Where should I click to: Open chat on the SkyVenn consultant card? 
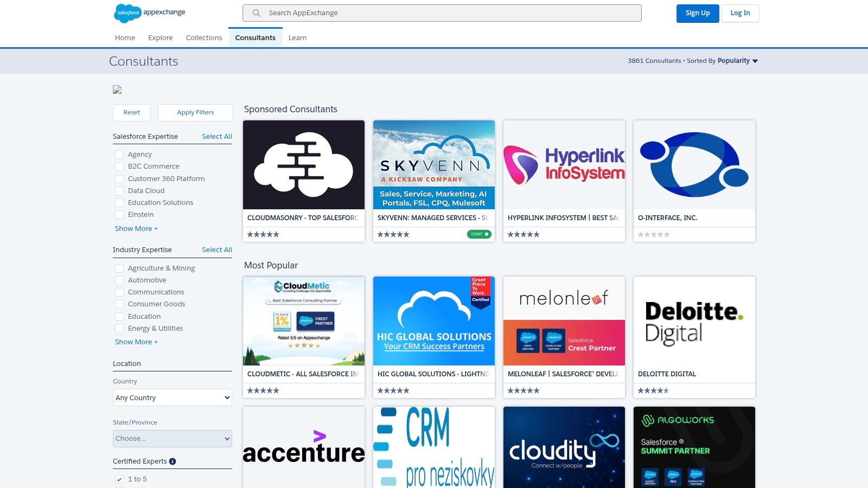pyautogui.click(x=478, y=234)
